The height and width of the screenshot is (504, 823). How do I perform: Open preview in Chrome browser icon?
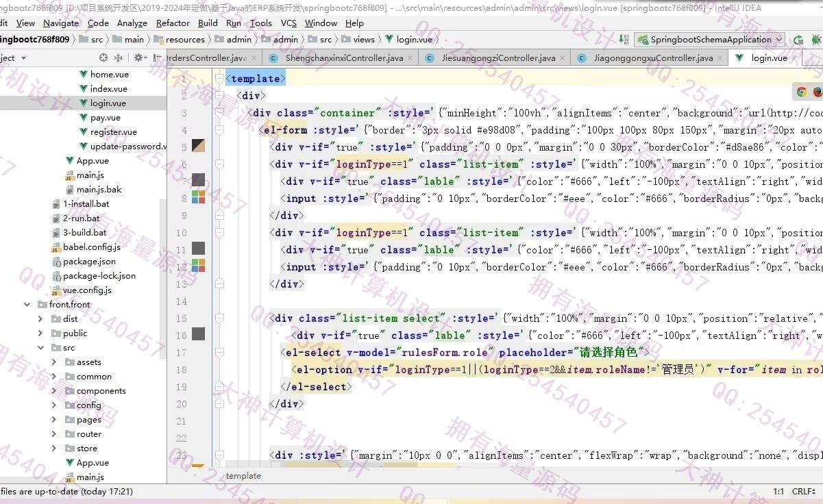802,91
